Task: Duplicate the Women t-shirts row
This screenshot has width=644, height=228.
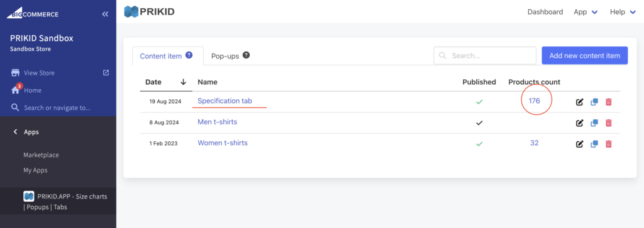Action: [x=594, y=144]
